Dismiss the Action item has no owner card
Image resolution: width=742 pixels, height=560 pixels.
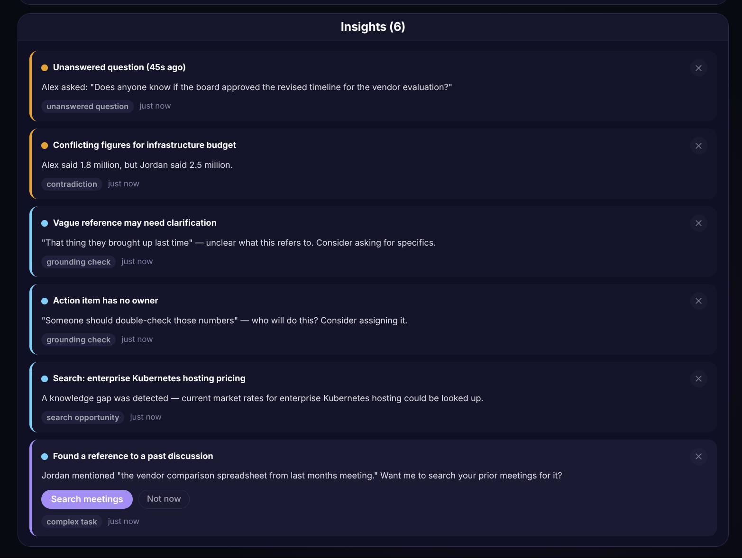click(698, 301)
